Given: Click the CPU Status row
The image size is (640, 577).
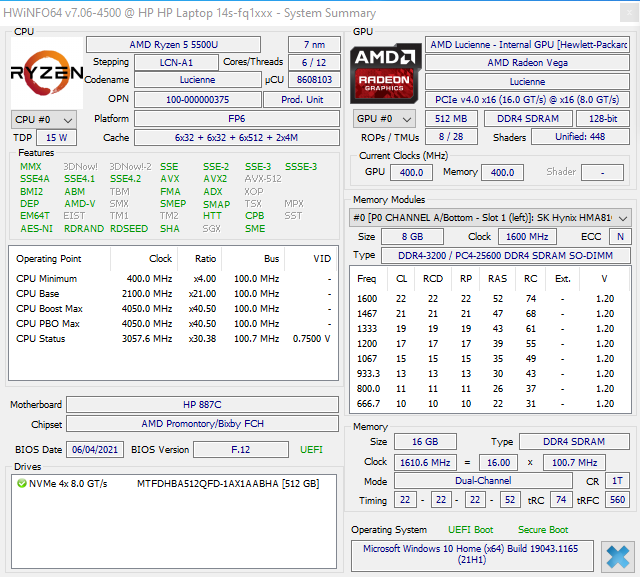Looking at the screenshot, I should 173,339.
